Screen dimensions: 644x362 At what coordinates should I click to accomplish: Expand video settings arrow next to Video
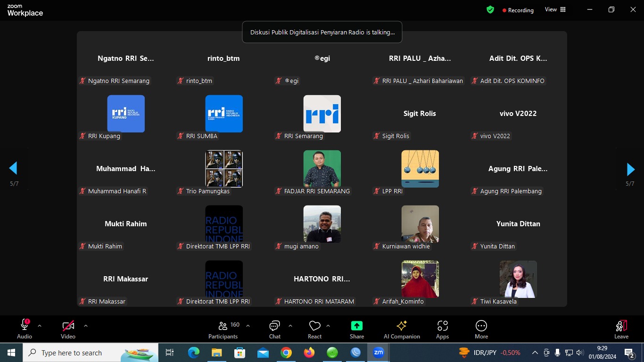pos(85,326)
